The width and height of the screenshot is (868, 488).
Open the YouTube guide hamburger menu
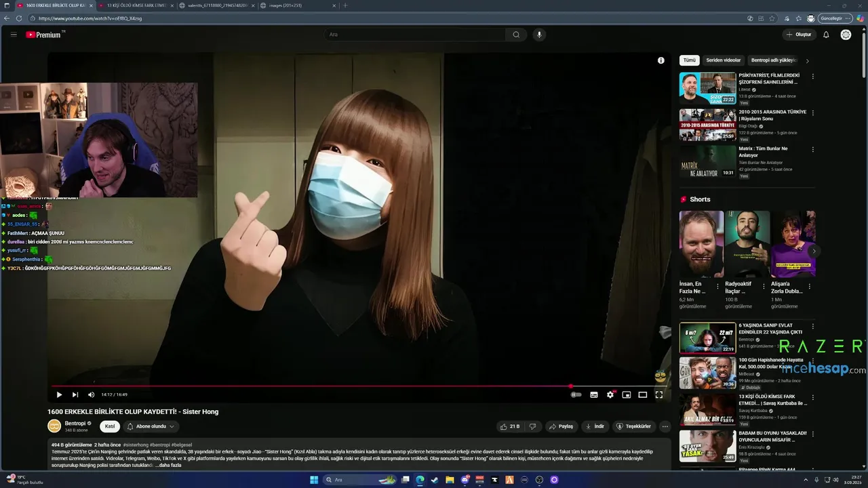(x=14, y=35)
